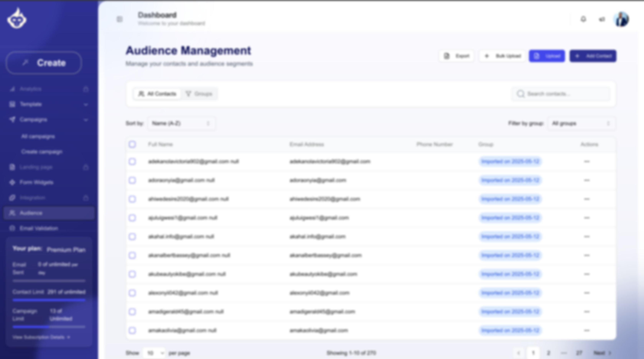
Task: Open the user profile avatar
Action: (621, 19)
